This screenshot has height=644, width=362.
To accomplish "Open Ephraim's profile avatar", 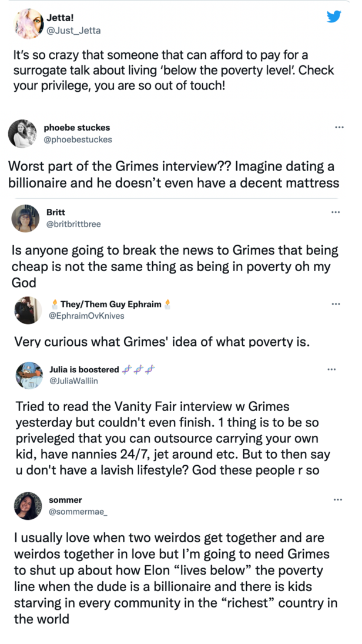I will coord(28,310).
